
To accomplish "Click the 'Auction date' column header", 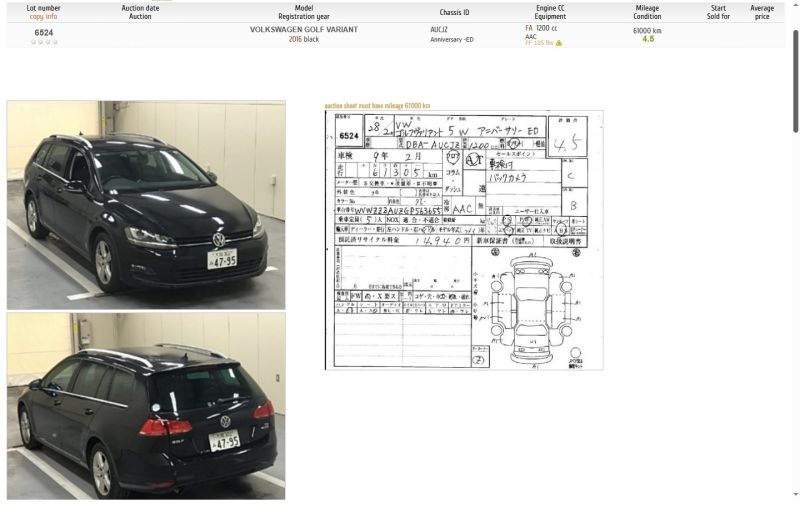I will pyautogui.click(x=140, y=8).
